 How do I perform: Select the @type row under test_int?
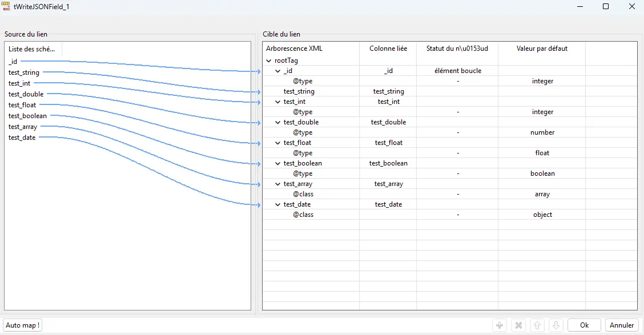click(303, 111)
